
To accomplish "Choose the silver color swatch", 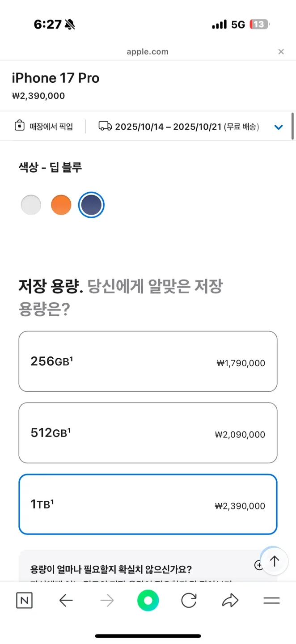I will click(x=31, y=205).
